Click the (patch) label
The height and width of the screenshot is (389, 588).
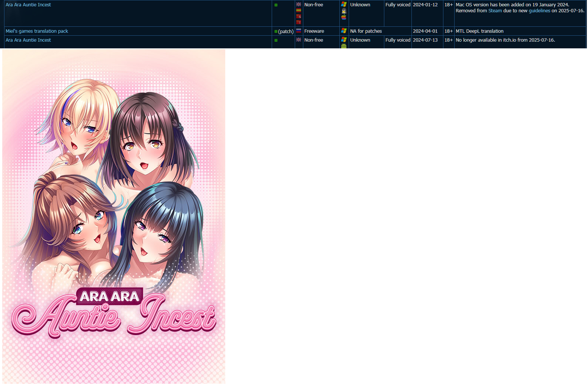(286, 32)
